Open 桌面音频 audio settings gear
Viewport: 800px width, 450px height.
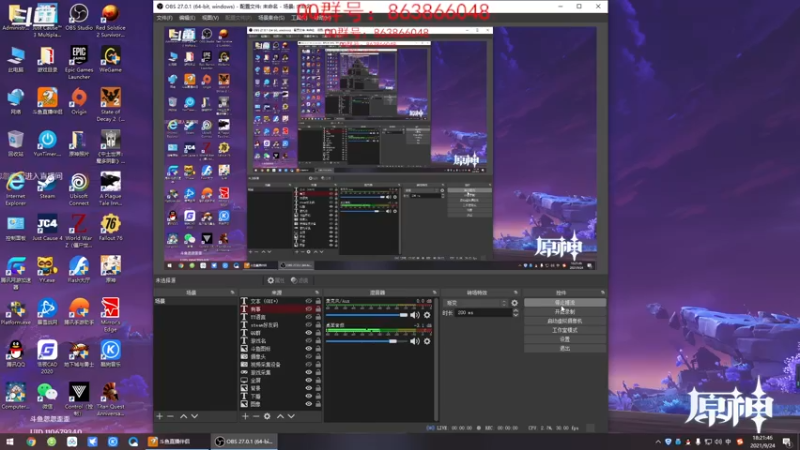[428, 341]
